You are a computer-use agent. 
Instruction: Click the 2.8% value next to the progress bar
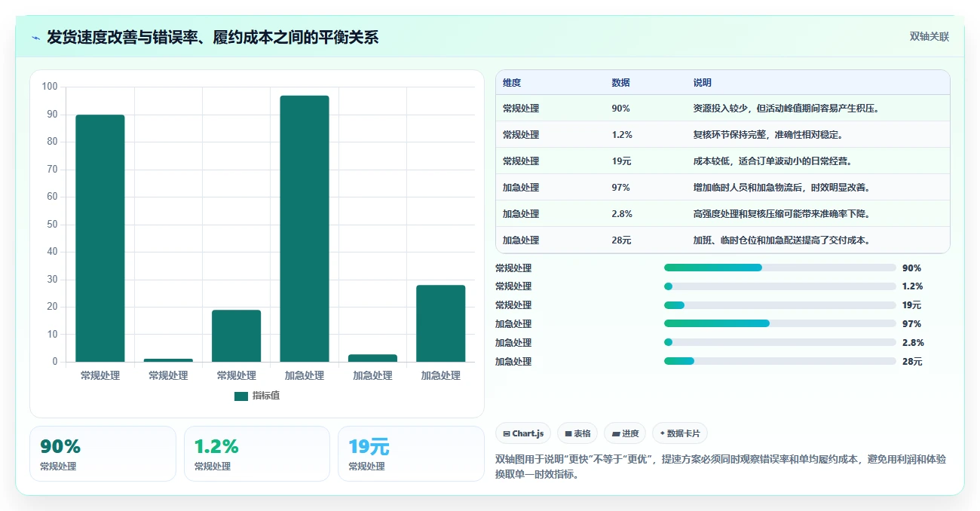coord(913,343)
